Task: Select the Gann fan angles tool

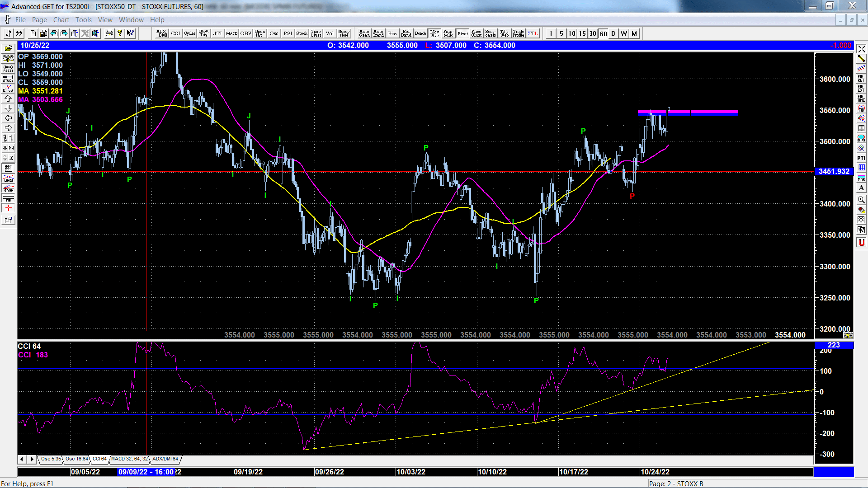Action: point(861,118)
